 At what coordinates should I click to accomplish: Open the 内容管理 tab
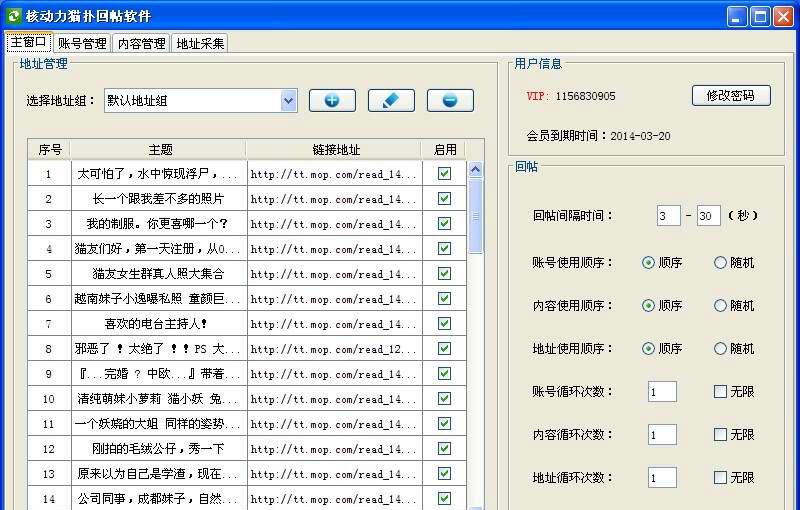(x=141, y=43)
